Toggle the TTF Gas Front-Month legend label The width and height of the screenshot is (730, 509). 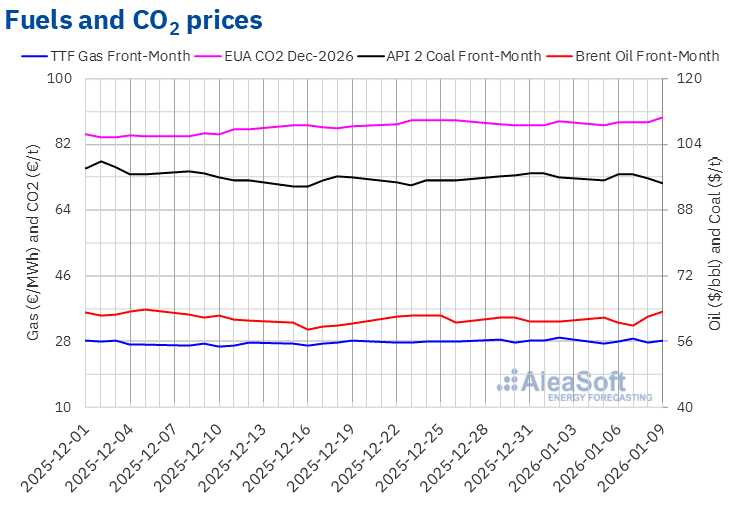pyautogui.click(x=120, y=56)
